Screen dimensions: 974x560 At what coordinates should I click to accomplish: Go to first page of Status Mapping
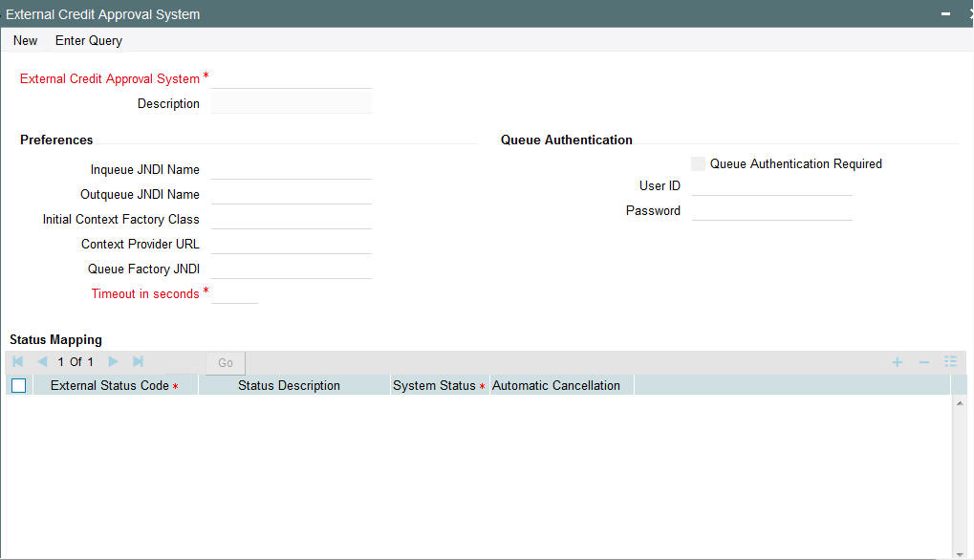point(18,362)
